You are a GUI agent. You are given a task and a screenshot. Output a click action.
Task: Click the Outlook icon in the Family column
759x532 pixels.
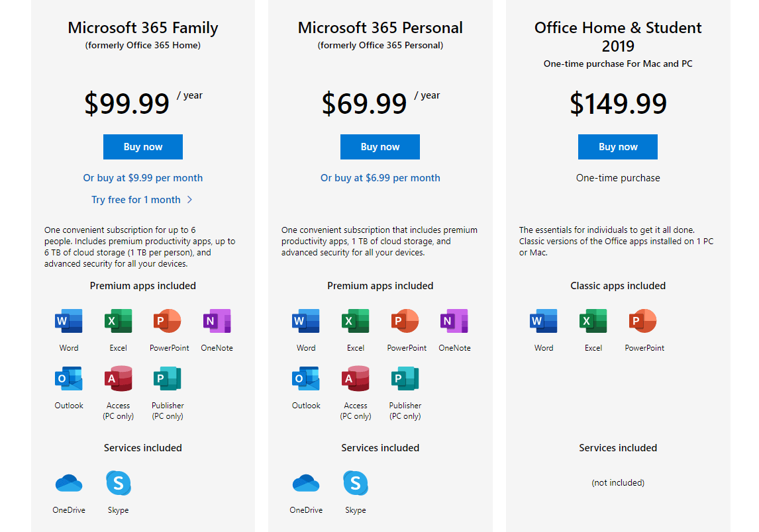(x=68, y=378)
